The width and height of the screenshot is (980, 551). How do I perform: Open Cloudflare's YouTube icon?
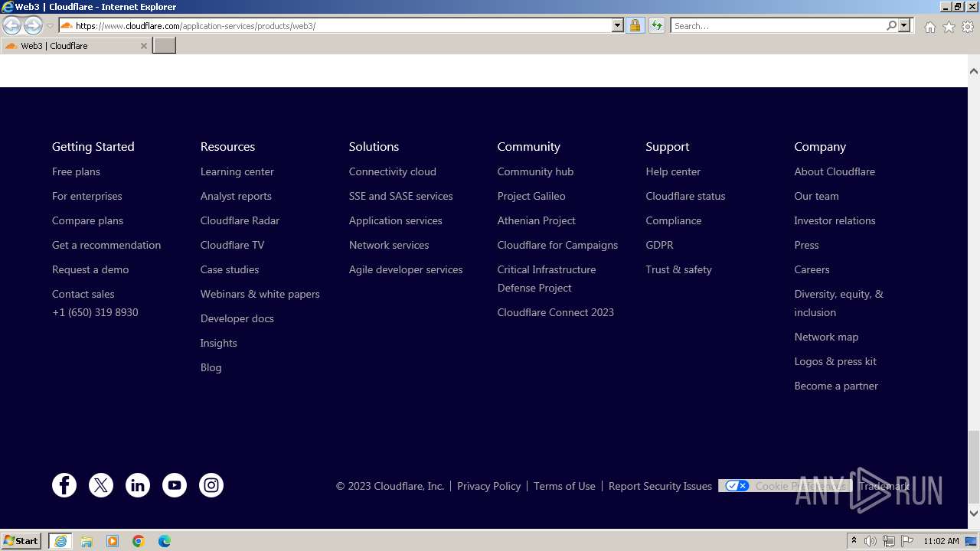coord(175,485)
